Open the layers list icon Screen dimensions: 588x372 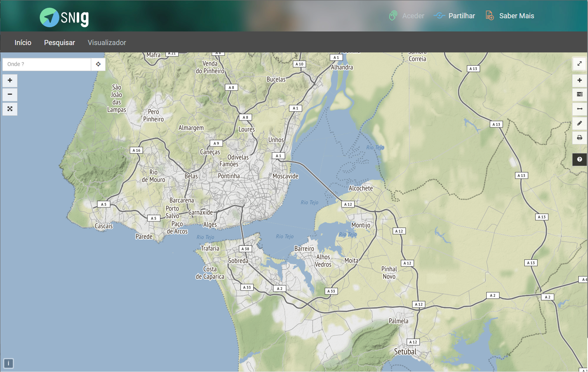click(579, 94)
